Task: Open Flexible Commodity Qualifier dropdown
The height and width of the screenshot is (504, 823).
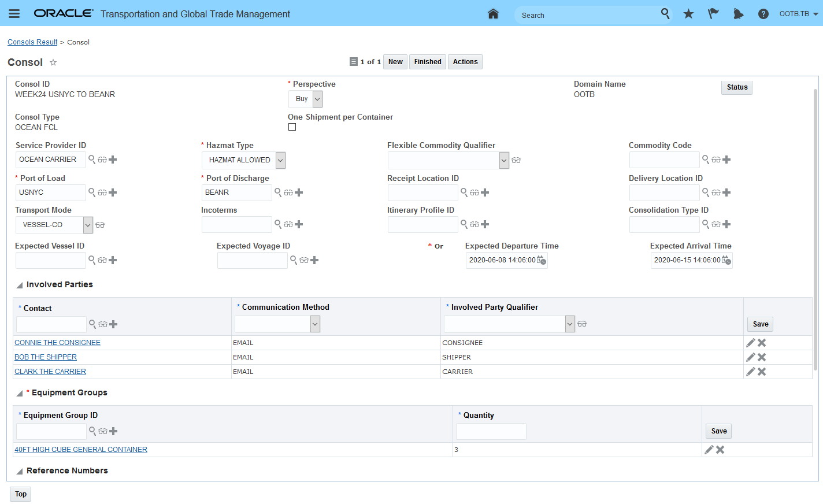Action: pyautogui.click(x=448, y=160)
